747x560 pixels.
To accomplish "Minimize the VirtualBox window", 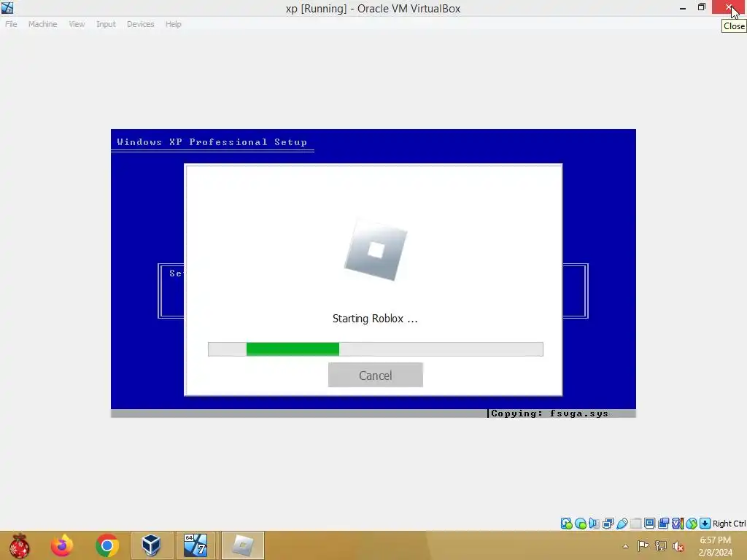I will 683,7.
